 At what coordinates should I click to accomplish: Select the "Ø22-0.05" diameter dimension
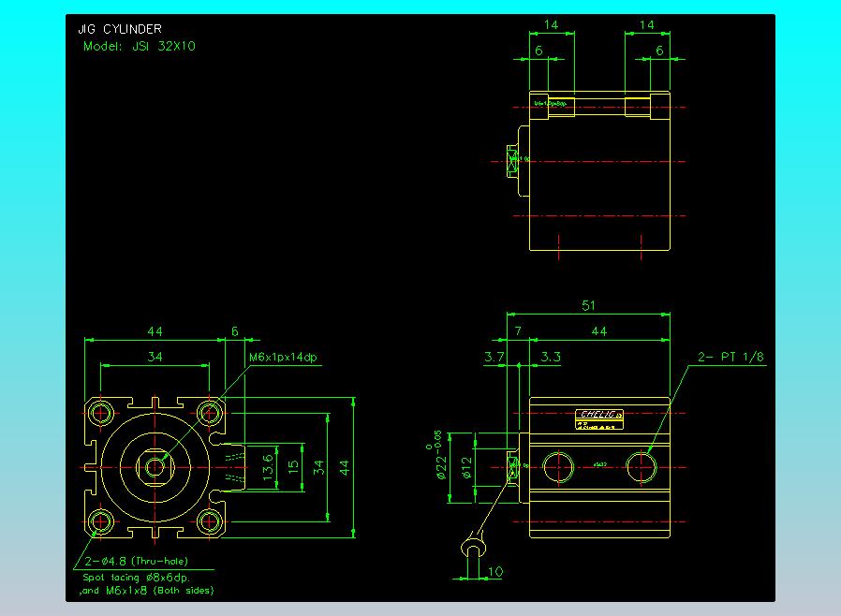(x=437, y=454)
